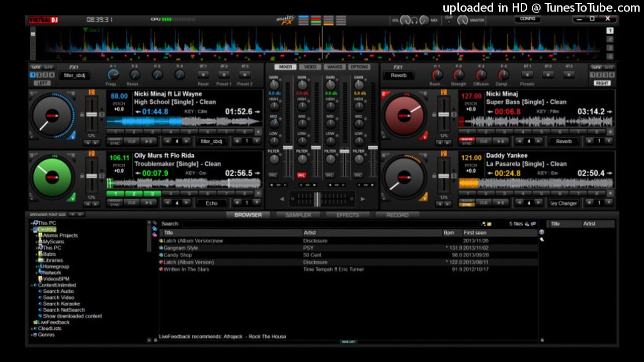Toggle pitch lock on the High School deck
This screenshot has width=644, height=362.
coord(82,115)
